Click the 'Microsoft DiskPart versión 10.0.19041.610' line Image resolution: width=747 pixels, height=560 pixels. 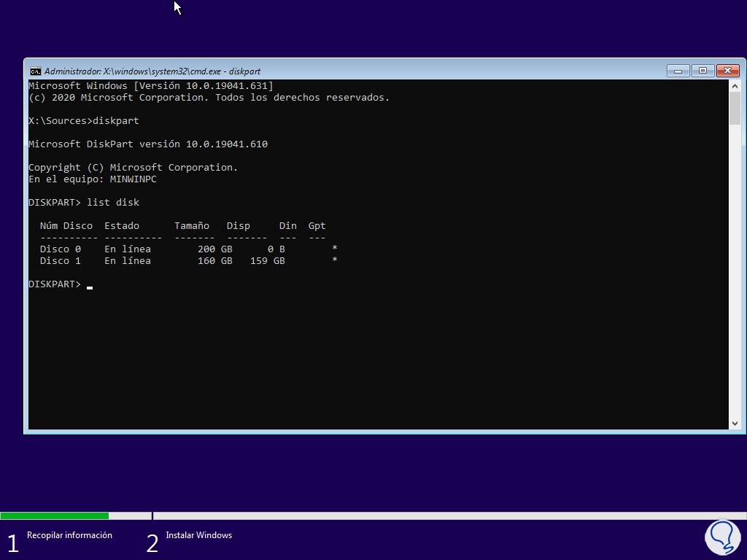pyautogui.click(x=148, y=144)
